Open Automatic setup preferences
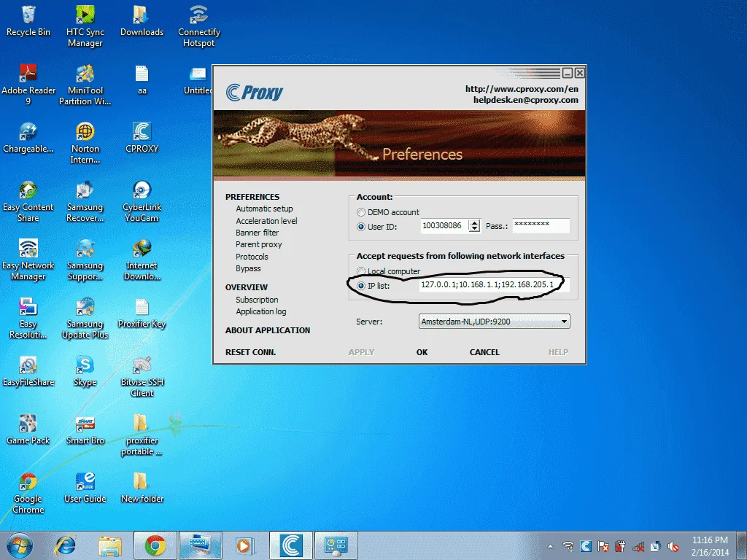This screenshot has width=747, height=560. (264, 209)
